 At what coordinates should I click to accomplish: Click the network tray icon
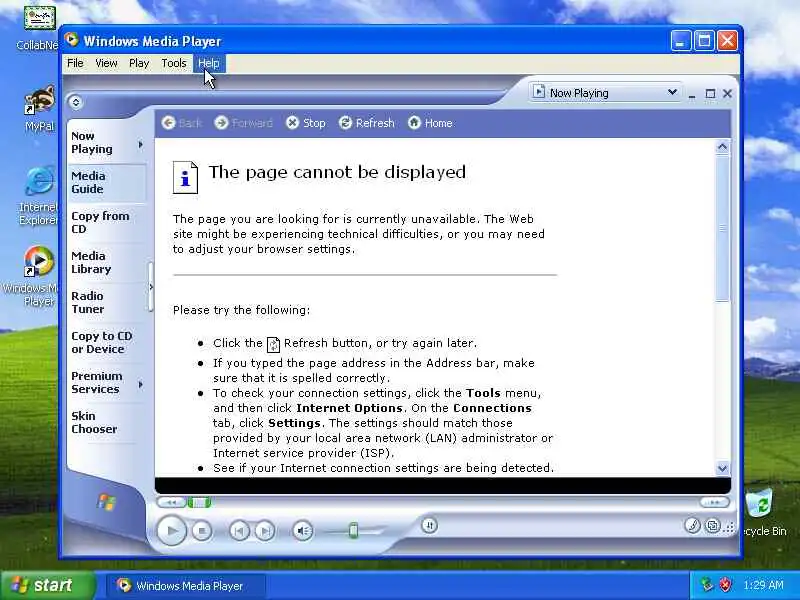(x=707, y=585)
